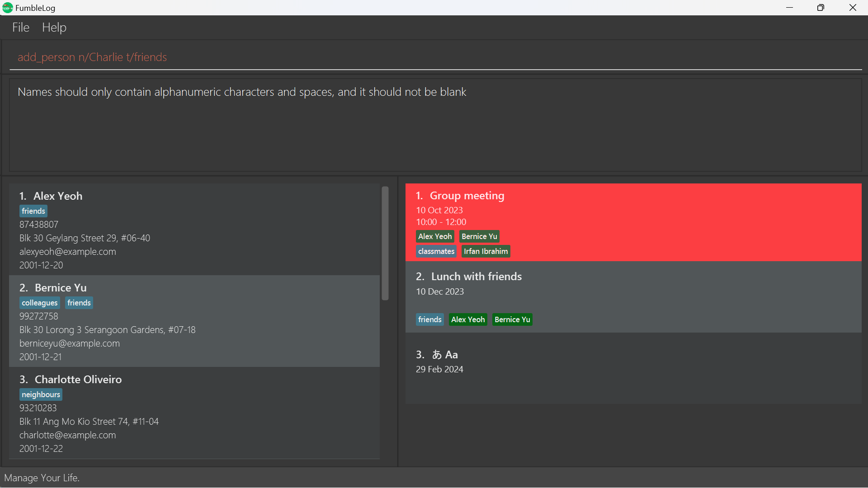
Task: Select the third event dated 29 Feb 2024
Action: point(633,368)
